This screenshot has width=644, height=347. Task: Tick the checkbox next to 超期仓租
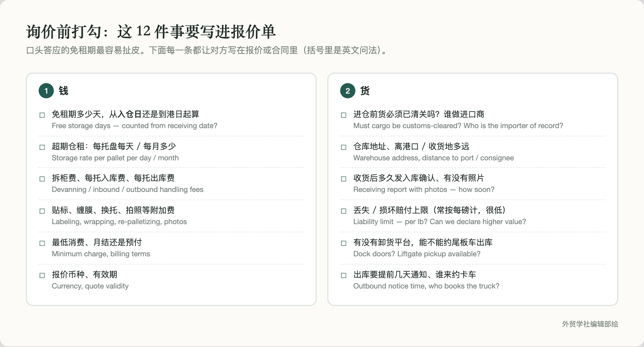42,147
